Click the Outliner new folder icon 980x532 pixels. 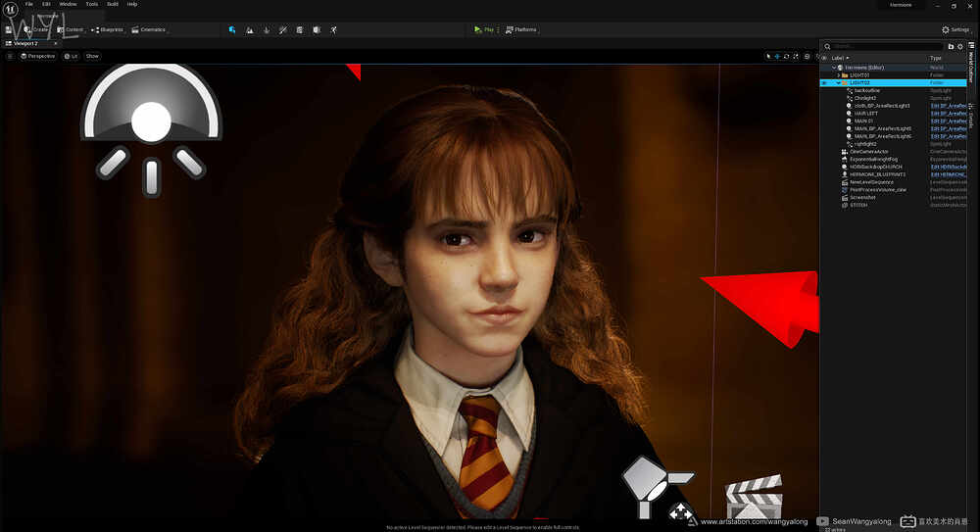951,46
